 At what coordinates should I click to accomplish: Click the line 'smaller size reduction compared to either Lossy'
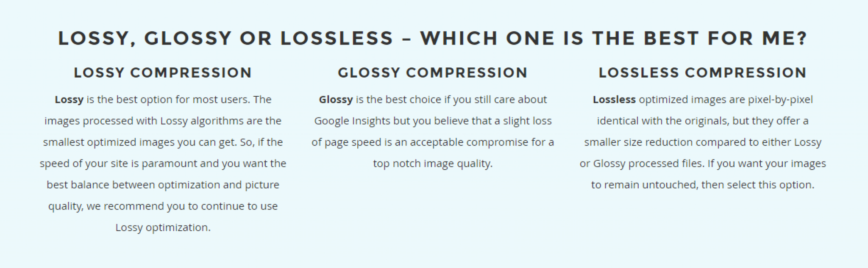point(703,142)
